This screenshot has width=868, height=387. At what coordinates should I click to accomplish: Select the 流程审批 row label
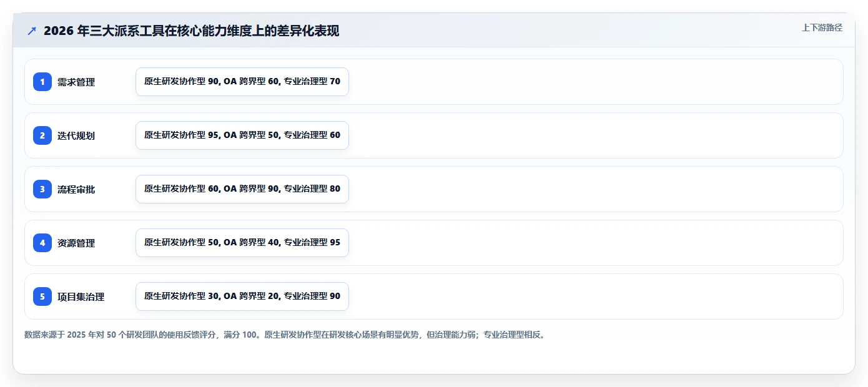click(76, 189)
